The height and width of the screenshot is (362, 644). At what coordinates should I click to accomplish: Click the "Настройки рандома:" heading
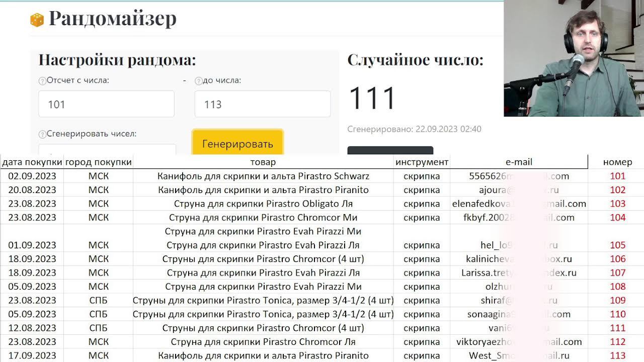117,60
